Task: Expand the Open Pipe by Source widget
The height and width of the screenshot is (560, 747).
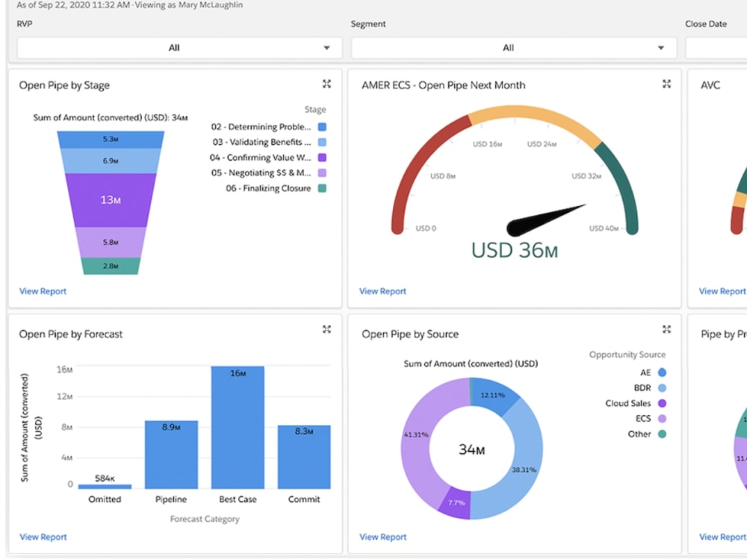Action: pyautogui.click(x=666, y=329)
